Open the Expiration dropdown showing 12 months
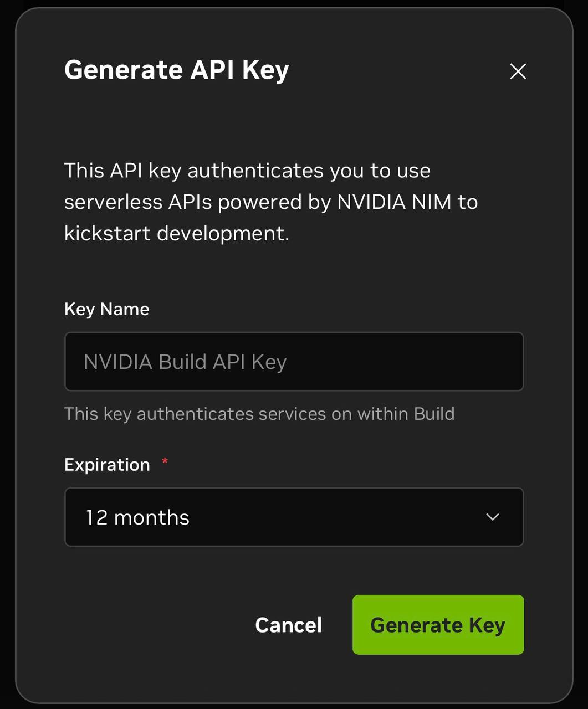 pyautogui.click(x=294, y=517)
